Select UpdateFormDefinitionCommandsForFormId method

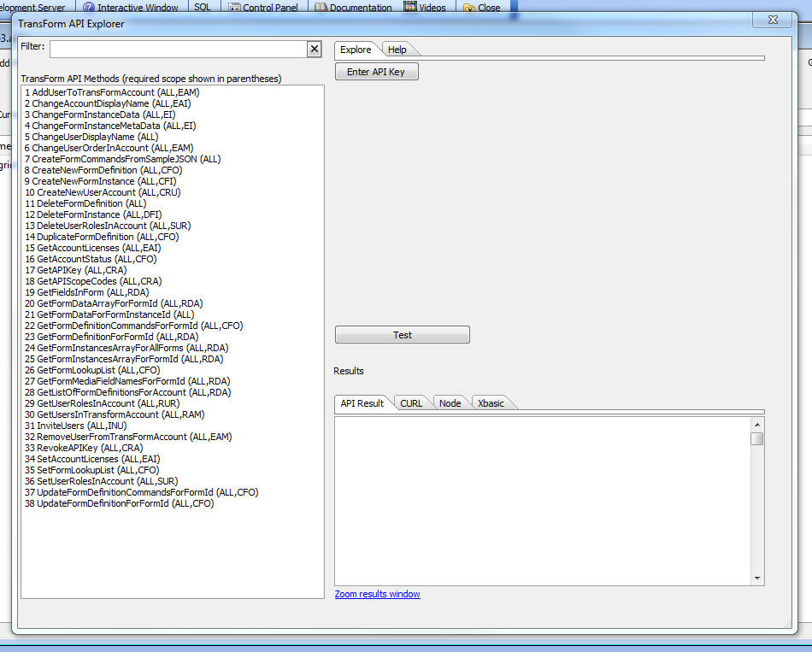click(x=141, y=492)
